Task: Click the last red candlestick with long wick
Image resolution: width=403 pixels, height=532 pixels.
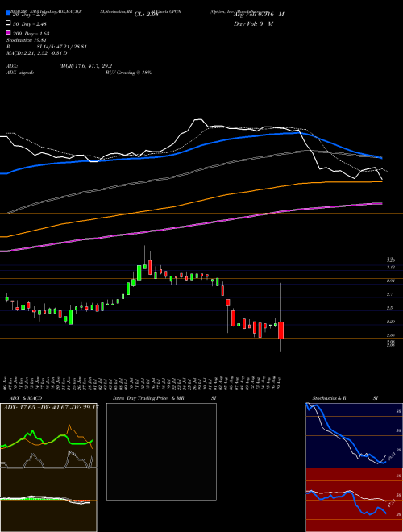Action: pos(280,330)
